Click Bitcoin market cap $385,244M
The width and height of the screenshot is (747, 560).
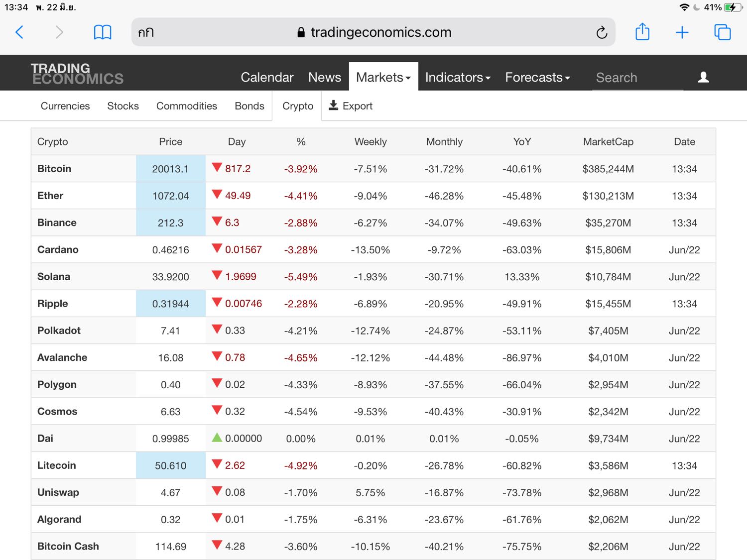tap(608, 169)
